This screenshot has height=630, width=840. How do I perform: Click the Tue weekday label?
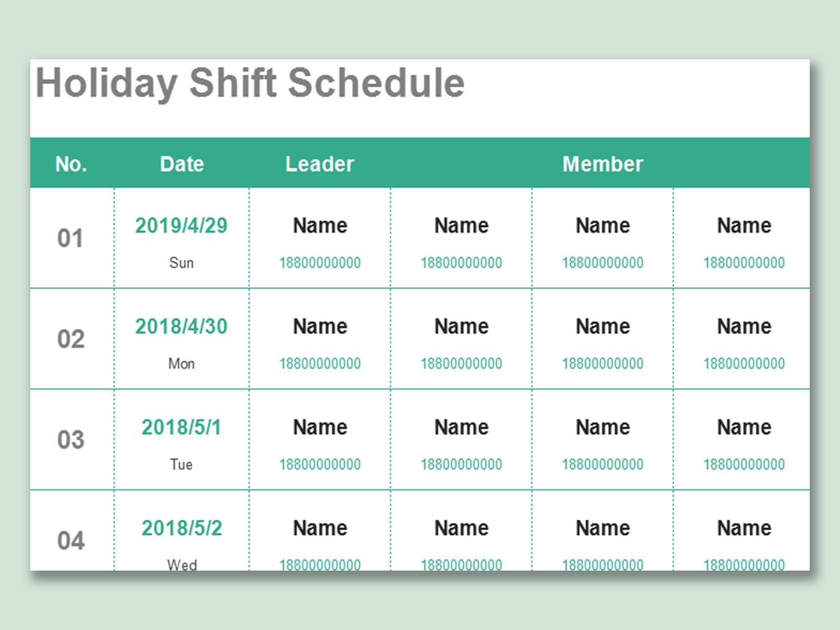coord(181,464)
